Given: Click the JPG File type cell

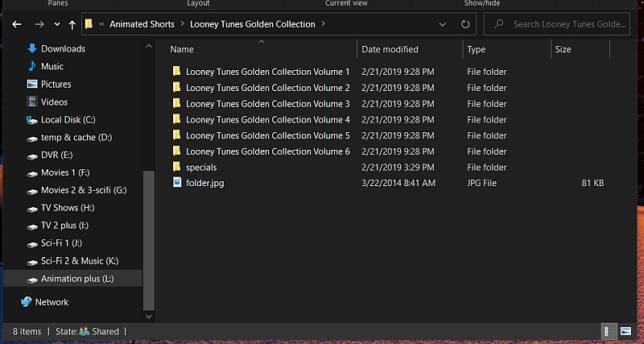Looking at the screenshot, I should tap(481, 183).
